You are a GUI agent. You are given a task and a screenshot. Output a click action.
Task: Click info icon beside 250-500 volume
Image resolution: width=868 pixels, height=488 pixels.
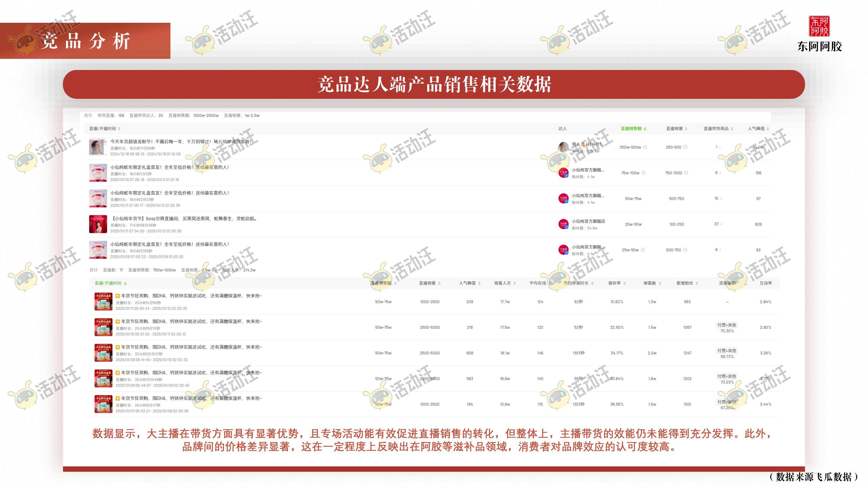click(x=685, y=147)
